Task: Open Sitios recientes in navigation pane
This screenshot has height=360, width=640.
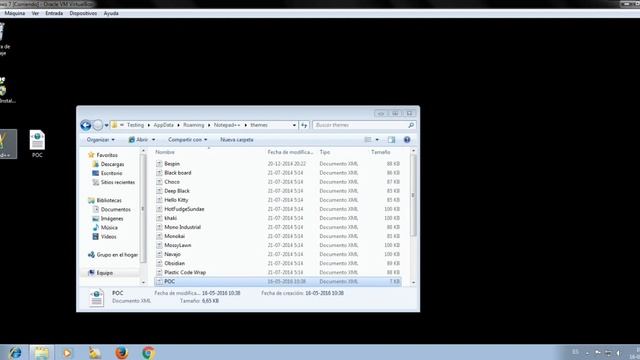Action: 118,182
